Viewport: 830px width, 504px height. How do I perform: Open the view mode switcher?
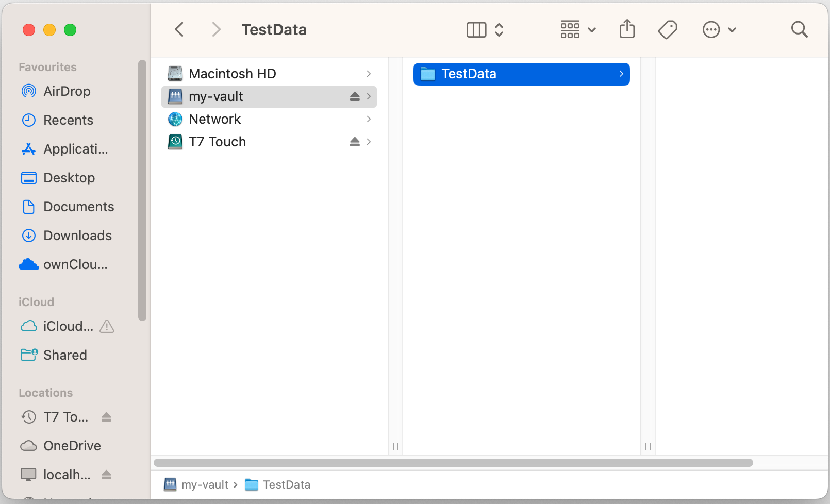pyautogui.click(x=485, y=29)
